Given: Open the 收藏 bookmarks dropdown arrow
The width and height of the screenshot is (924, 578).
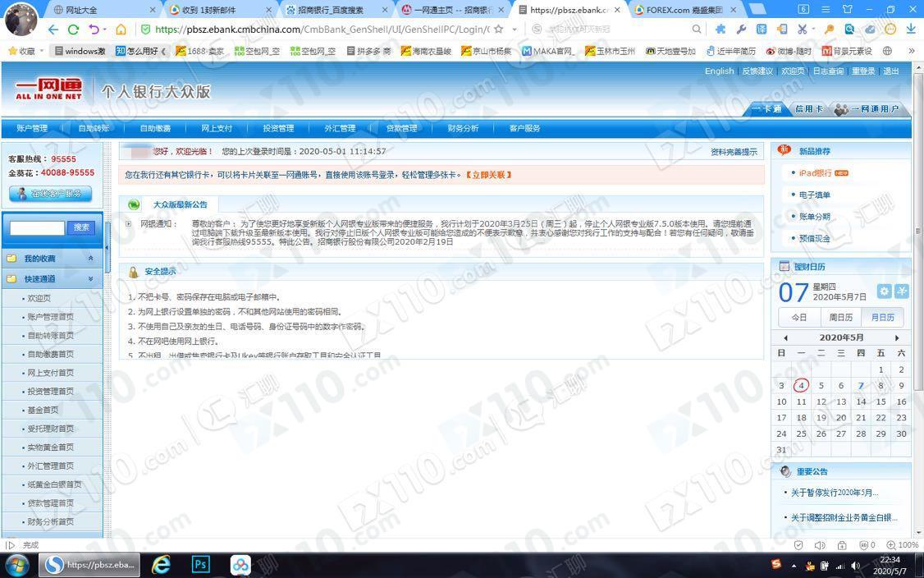Looking at the screenshot, I should point(42,51).
